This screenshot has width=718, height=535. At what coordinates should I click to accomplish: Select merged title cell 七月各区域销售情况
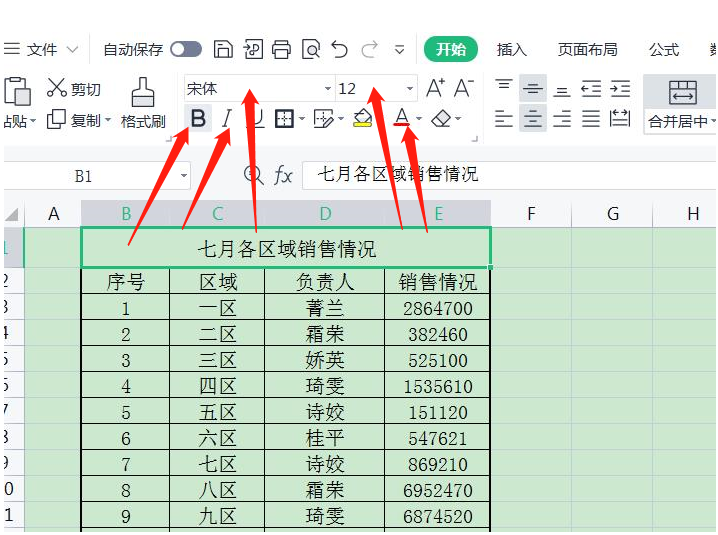click(286, 248)
